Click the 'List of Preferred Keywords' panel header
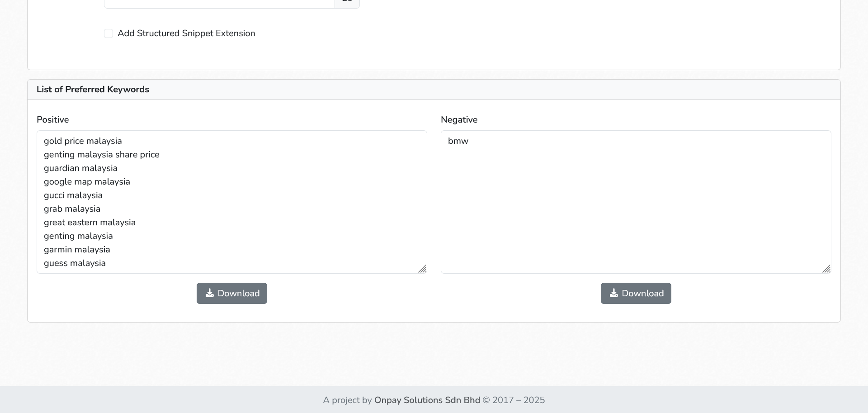This screenshot has width=868, height=413. point(93,90)
